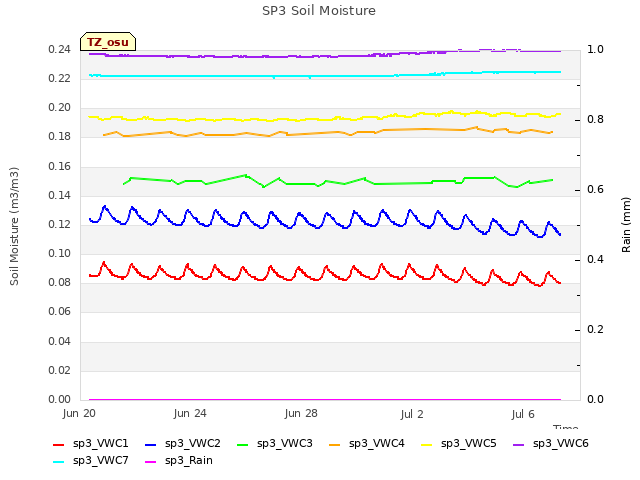
Task: Click the 0.24 left axis tick label
Action: (x=60, y=50)
